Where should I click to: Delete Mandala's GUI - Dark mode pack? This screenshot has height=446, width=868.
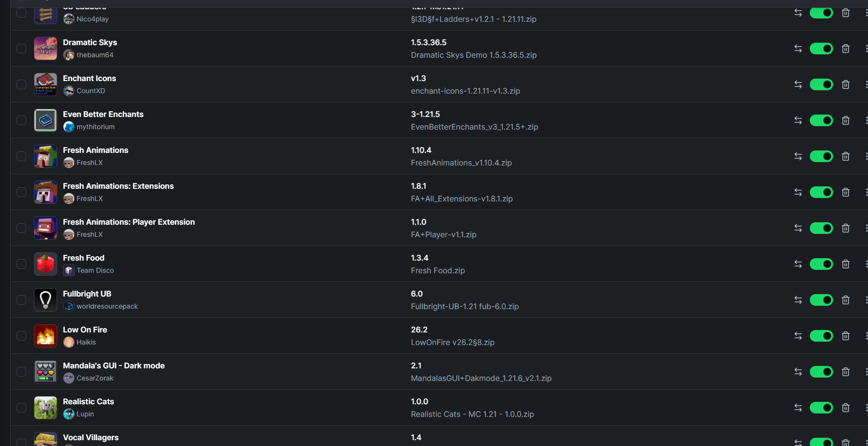(846, 372)
